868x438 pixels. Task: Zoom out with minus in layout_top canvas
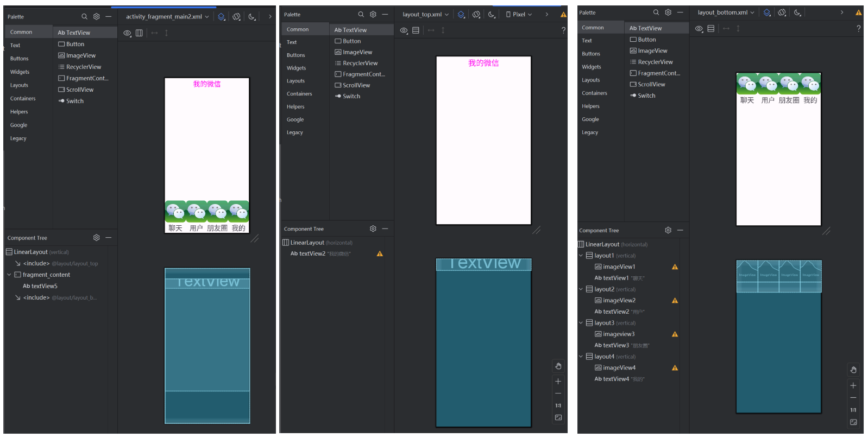558,393
